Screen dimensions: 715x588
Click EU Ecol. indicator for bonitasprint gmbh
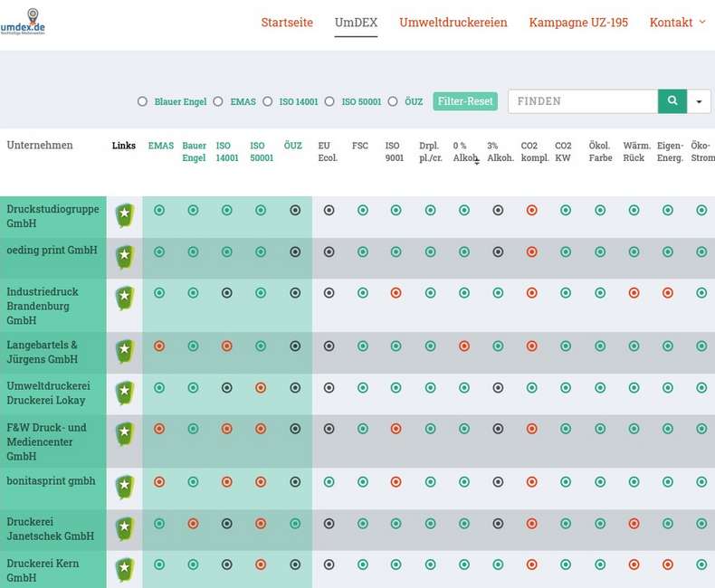point(329,482)
